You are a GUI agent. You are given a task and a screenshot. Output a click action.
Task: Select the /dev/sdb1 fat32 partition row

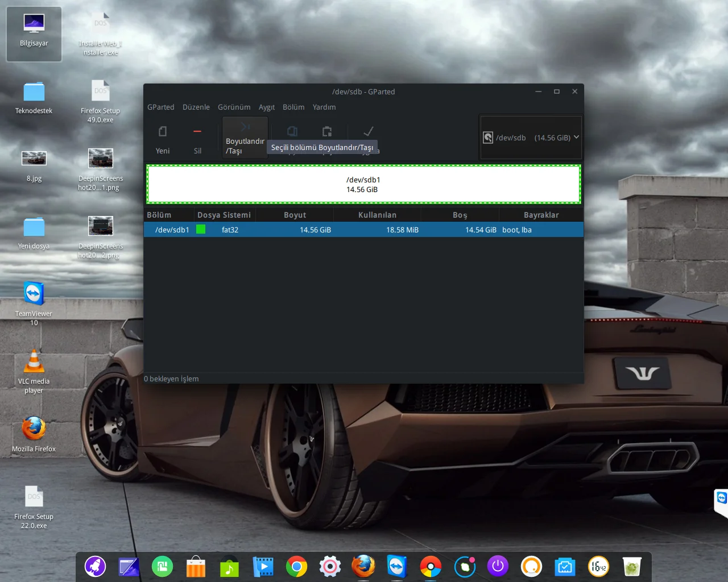[363, 230]
